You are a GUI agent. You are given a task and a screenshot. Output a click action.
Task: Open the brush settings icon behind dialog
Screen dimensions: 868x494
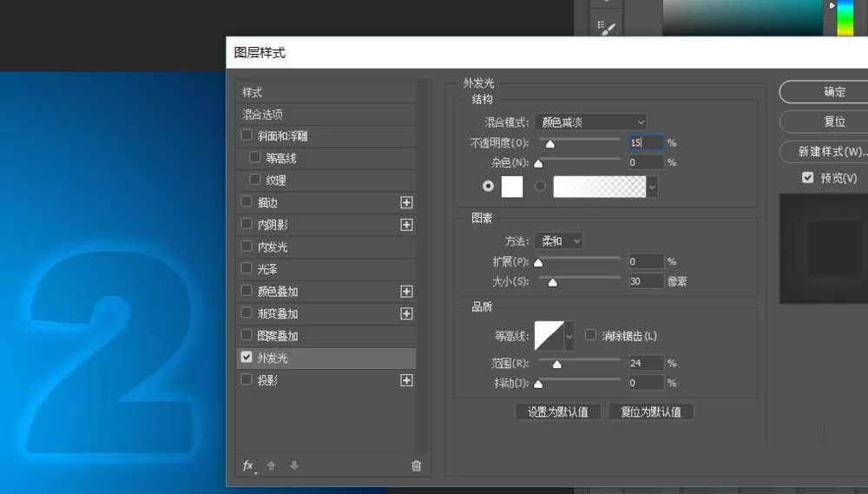[606, 27]
